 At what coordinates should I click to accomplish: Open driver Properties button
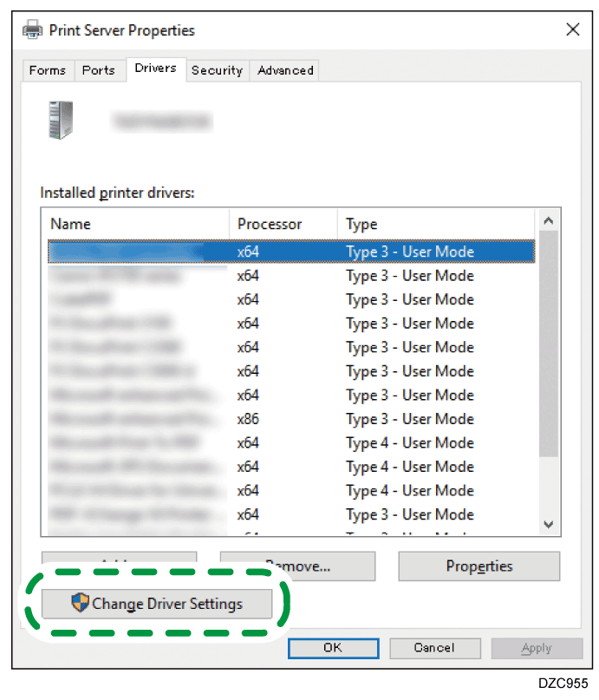(479, 566)
